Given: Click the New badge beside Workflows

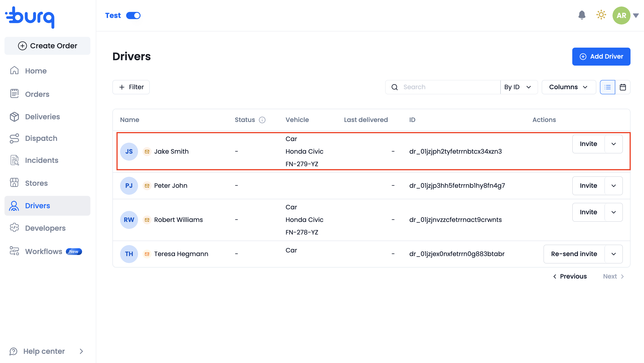Looking at the screenshot, I should point(74,252).
